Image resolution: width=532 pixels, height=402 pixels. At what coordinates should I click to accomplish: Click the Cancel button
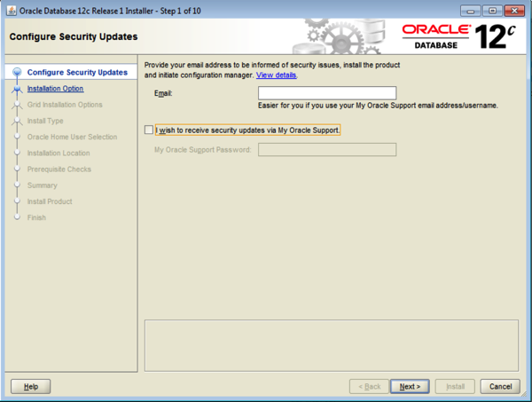500,386
